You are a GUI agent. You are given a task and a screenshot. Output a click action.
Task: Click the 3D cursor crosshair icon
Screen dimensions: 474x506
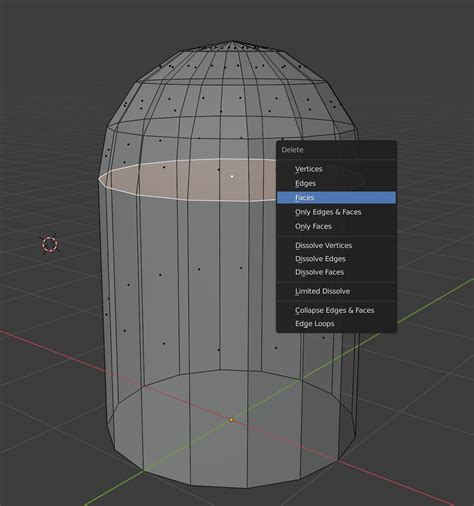(50, 244)
